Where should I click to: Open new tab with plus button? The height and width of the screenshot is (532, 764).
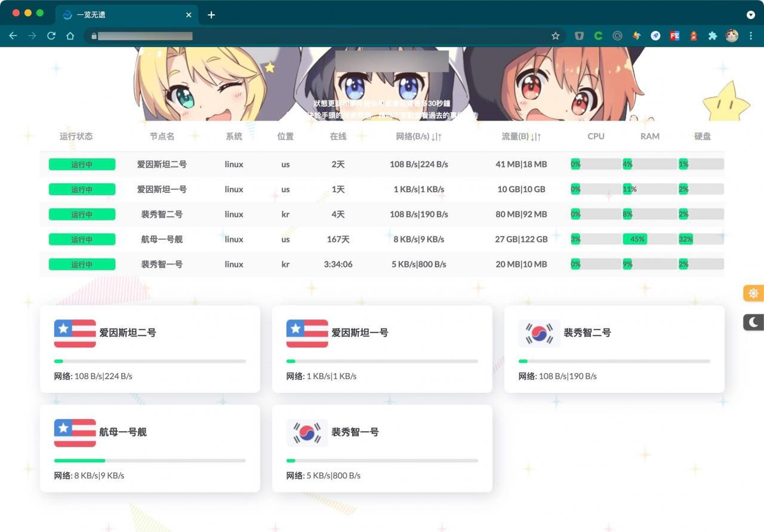point(211,15)
